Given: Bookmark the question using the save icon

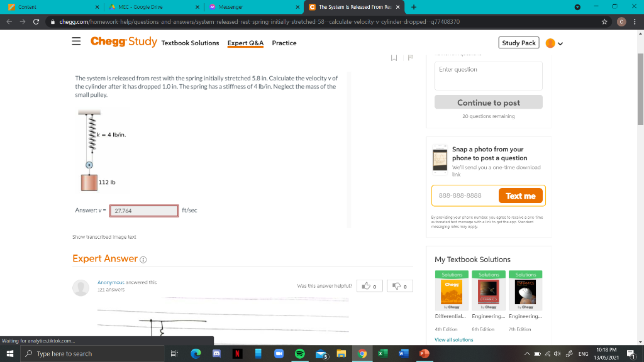Looking at the screenshot, I should [x=394, y=57].
